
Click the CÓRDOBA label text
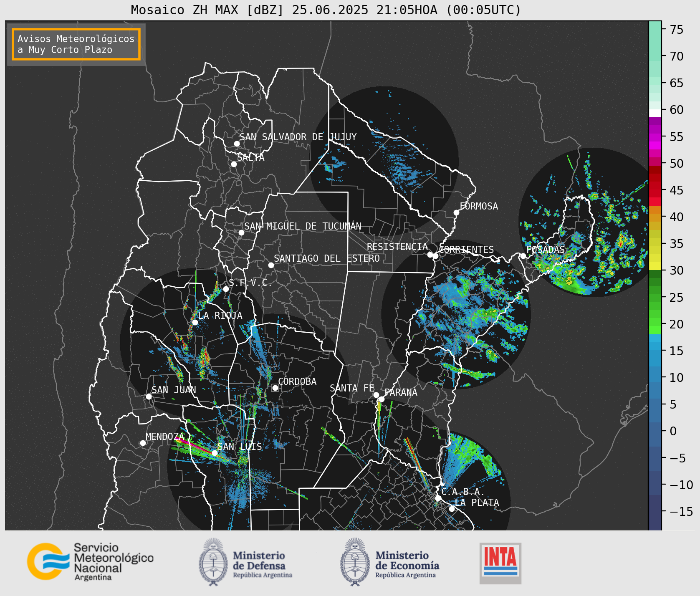click(297, 381)
